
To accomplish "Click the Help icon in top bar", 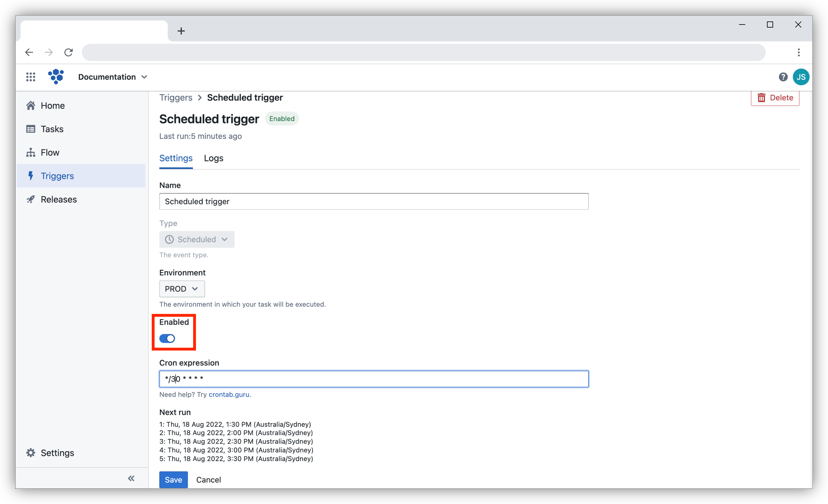I will coord(783,77).
